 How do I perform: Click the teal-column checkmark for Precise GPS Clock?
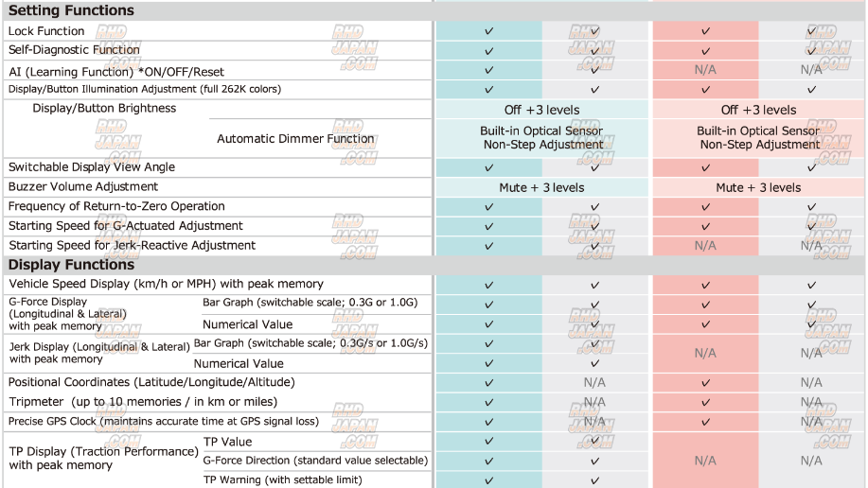[x=488, y=422]
